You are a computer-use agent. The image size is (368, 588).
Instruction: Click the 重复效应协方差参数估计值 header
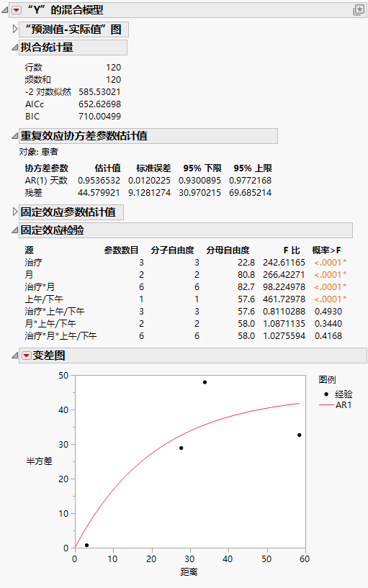[x=148, y=136]
